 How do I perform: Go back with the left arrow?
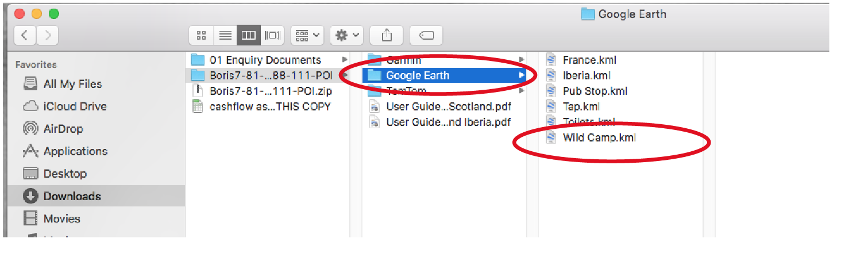25,36
